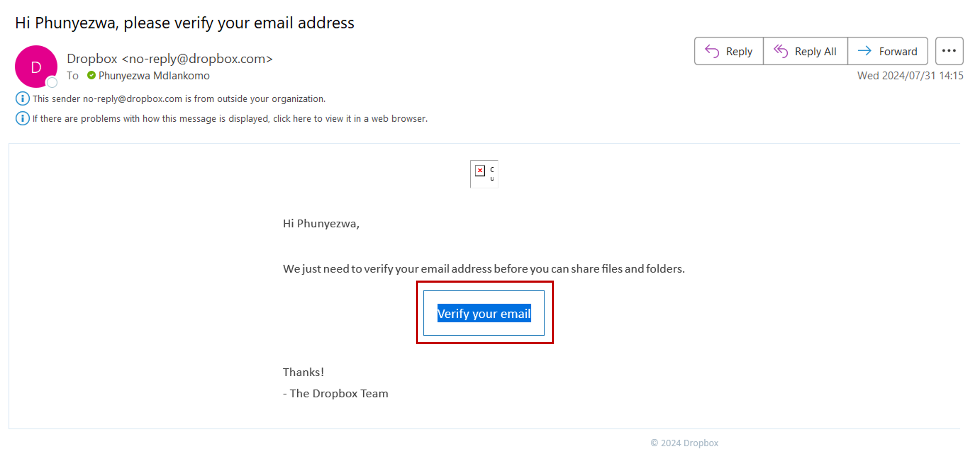Open the more actions ellipsis menu
The image size is (980, 466).
(x=949, y=51)
